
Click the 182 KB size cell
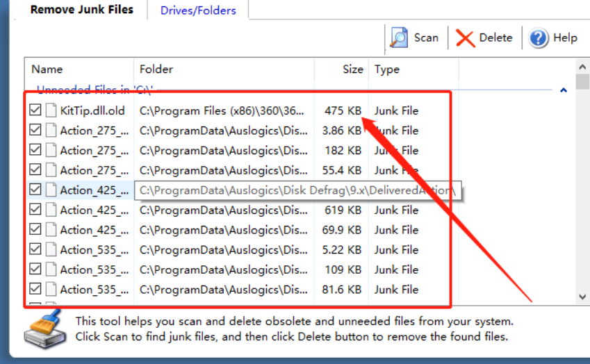[x=343, y=151]
